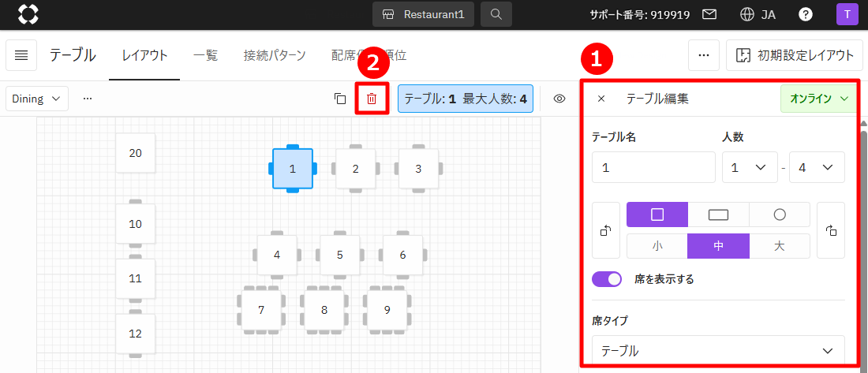Click the duplicate table copy icon
Screen dimensions: 868x373
[340, 99]
